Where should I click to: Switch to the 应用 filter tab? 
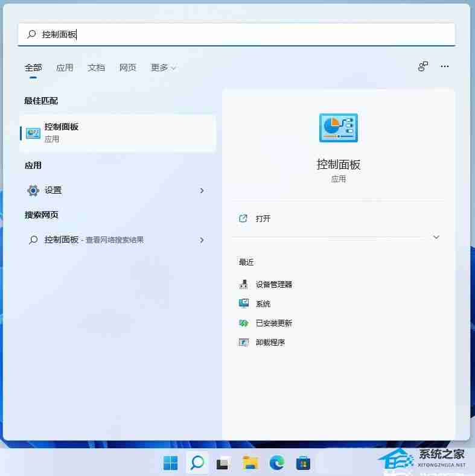tap(65, 68)
